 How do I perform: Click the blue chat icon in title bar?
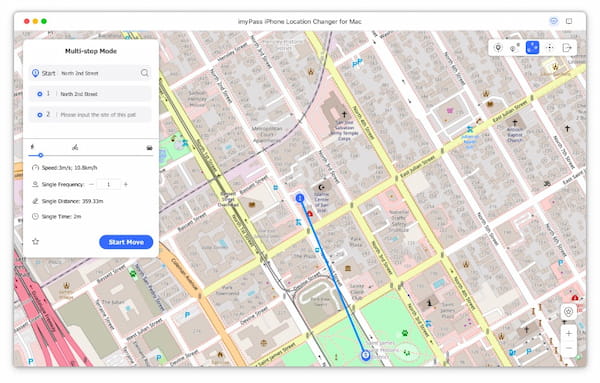pos(553,21)
